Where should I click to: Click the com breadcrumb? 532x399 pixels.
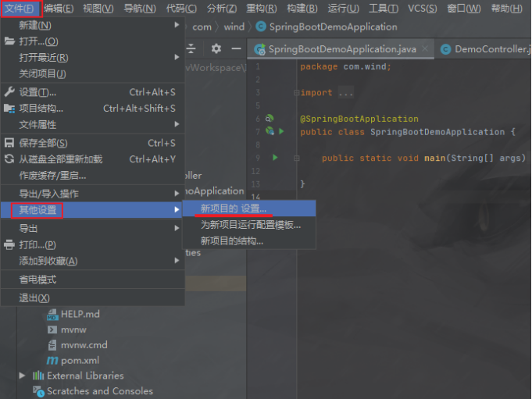[x=202, y=27]
